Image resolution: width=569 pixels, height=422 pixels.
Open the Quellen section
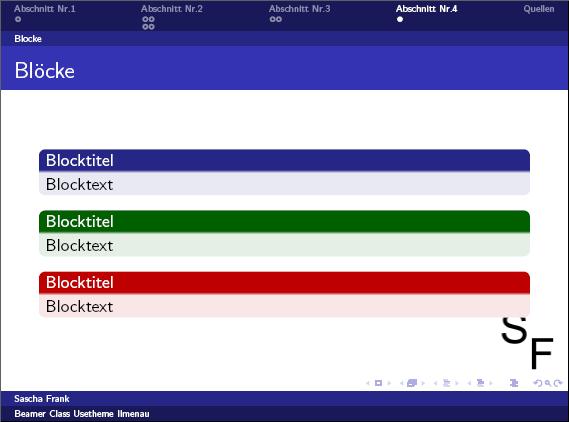pos(539,9)
